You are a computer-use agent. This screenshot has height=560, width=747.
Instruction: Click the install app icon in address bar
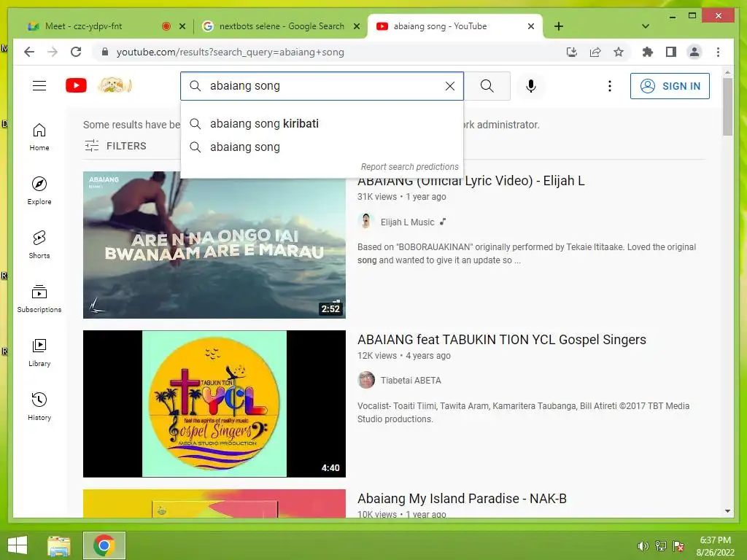coord(572,52)
